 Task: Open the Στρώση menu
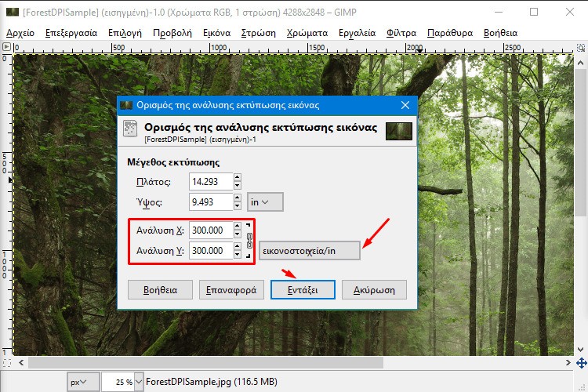click(x=259, y=33)
